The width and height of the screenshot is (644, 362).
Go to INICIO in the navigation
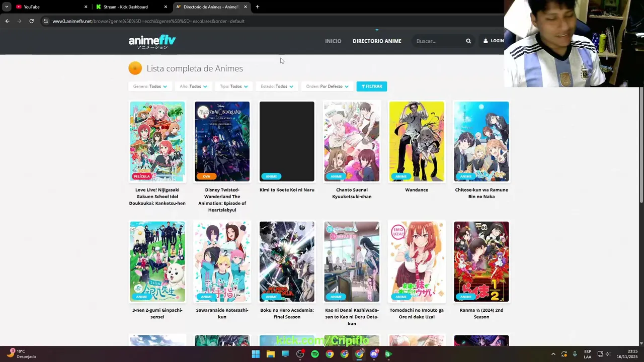[x=333, y=41]
